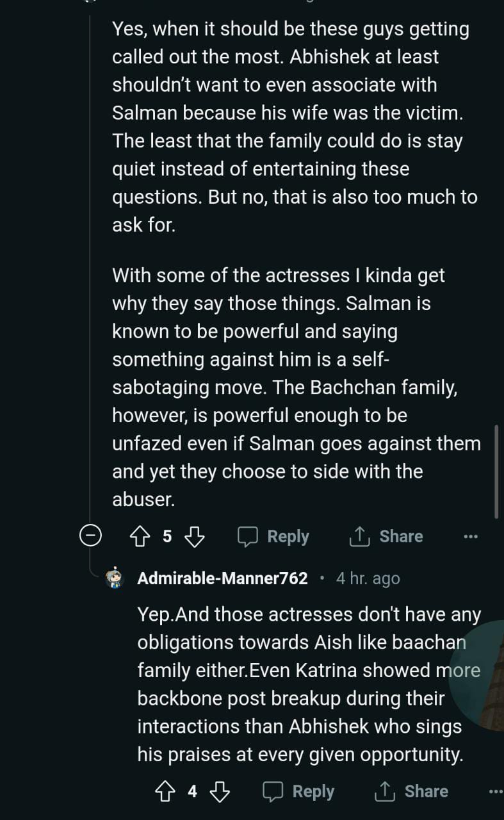
Task: Open more options for the 5-point comment
Action: click(x=471, y=537)
